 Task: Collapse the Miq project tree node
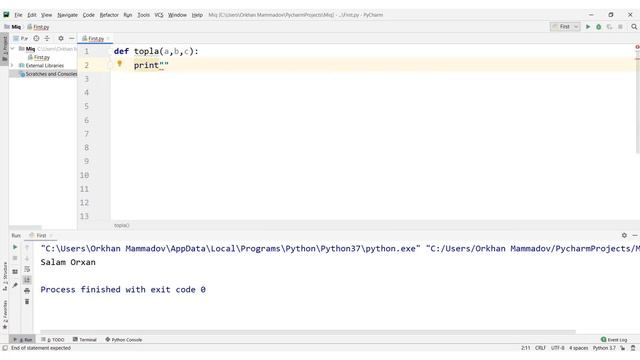tap(13, 49)
